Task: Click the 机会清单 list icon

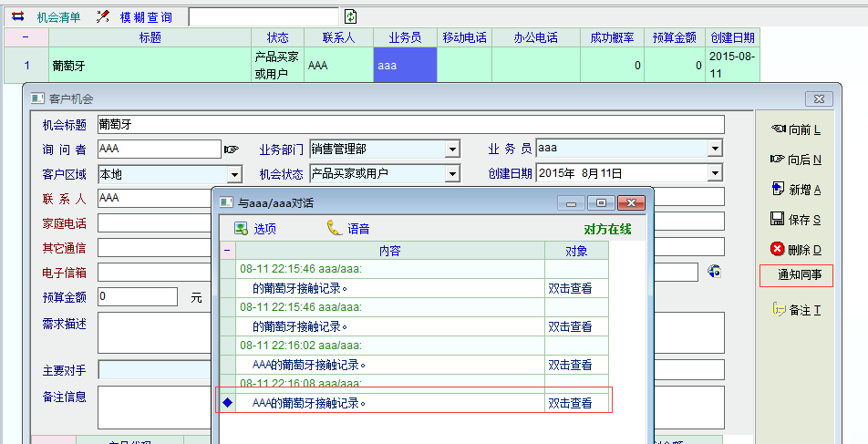Action: pos(17,16)
